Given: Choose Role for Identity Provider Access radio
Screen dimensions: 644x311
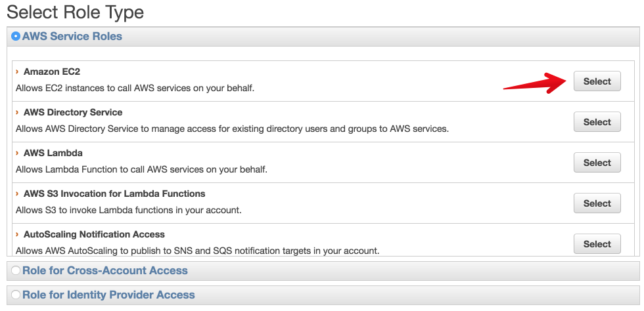Looking at the screenshot, I should (x=16, y=295).
